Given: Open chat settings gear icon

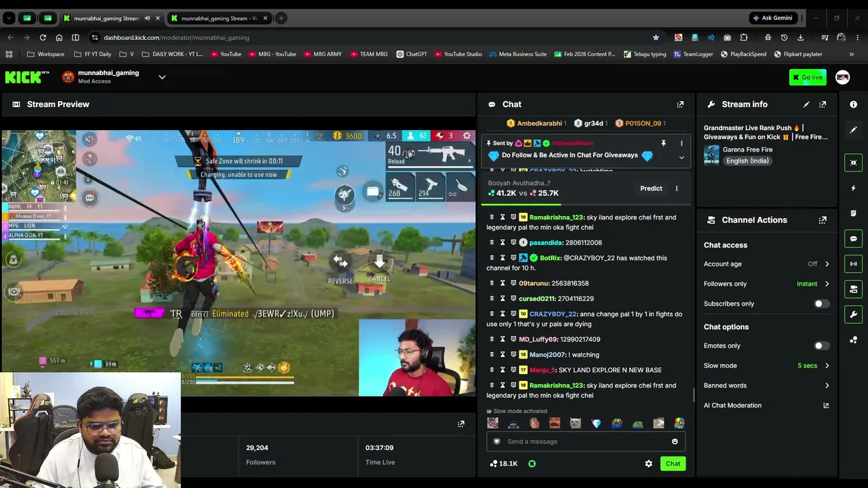Looking at the screenshot, I should point(648,464).
